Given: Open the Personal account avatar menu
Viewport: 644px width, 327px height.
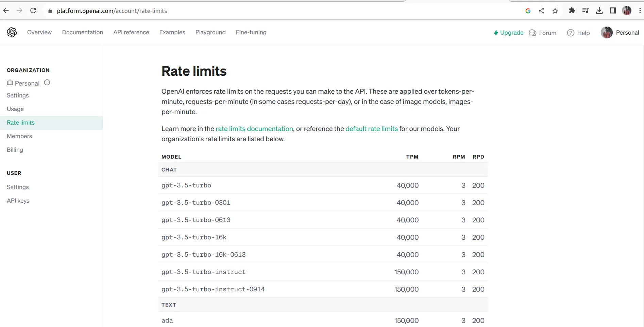Looking at the screenshot, I should pos(607,33).
